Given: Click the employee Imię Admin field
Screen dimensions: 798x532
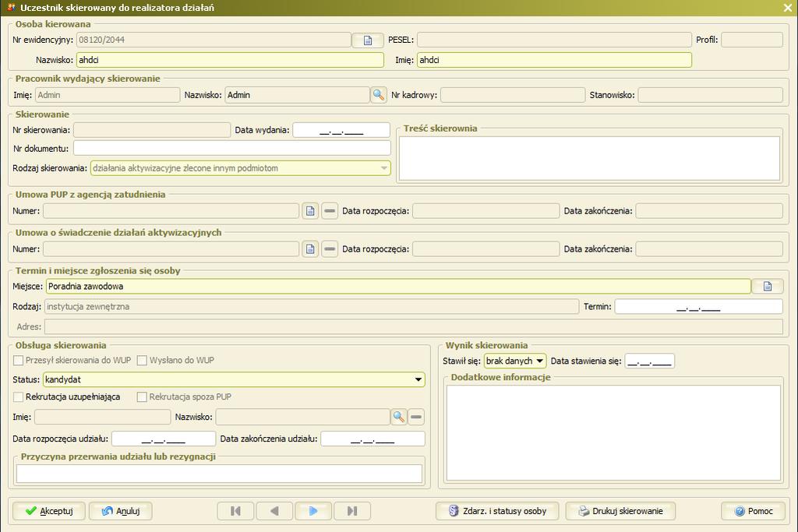Looking at the screenshot, I should [x=108, y=95].
